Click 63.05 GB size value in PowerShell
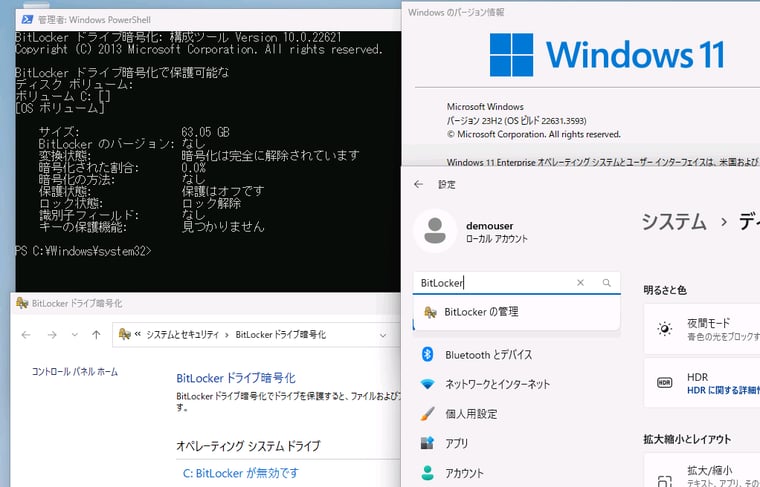760x487 pixels. tap(206, 132)
